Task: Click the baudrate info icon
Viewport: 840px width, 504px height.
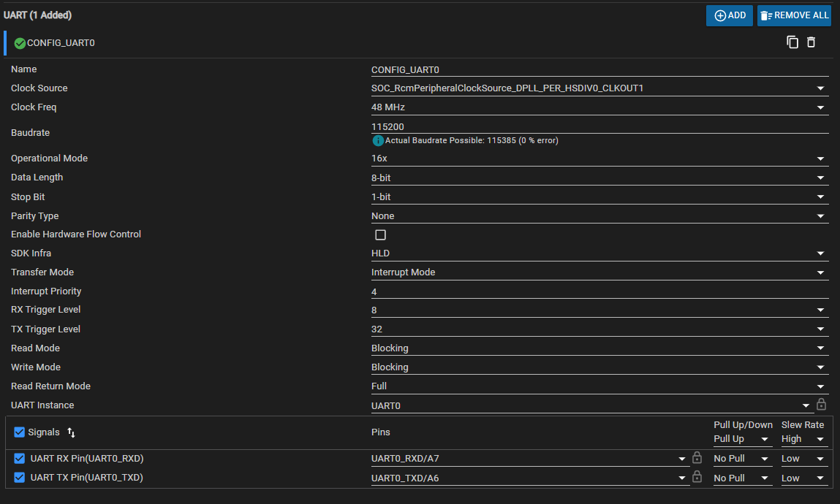Action: (x=378, y=141)
